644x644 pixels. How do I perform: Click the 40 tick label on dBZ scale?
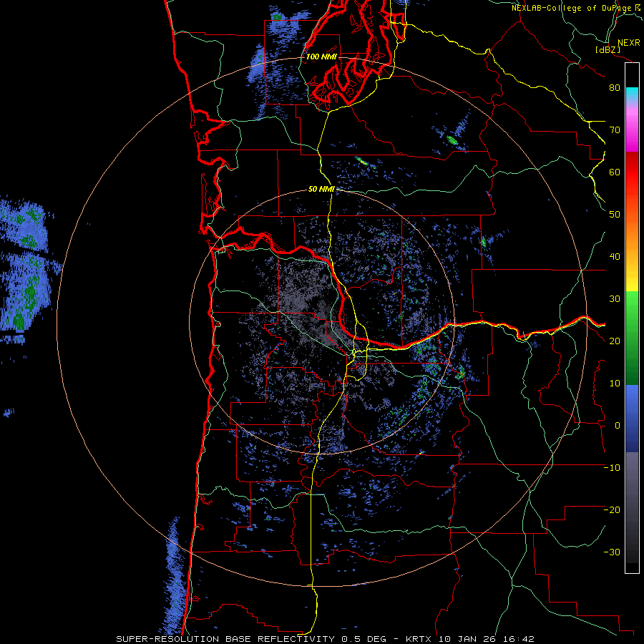[615, 257]
